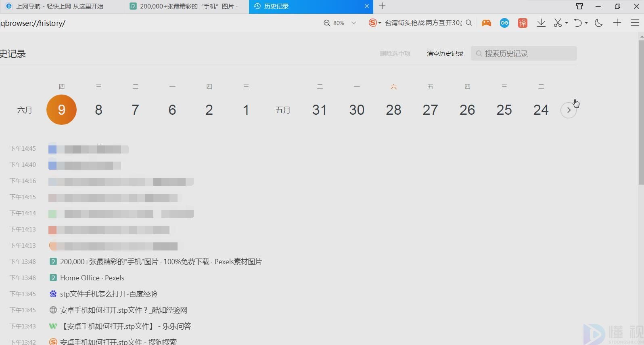This screenshot has width=644, height=345.
Task: Open the hamburger main menu
Action: [635, 23]
